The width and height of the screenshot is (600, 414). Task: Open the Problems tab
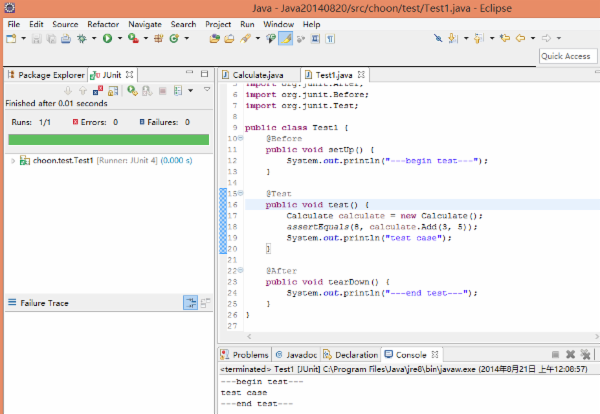point(251,354)
